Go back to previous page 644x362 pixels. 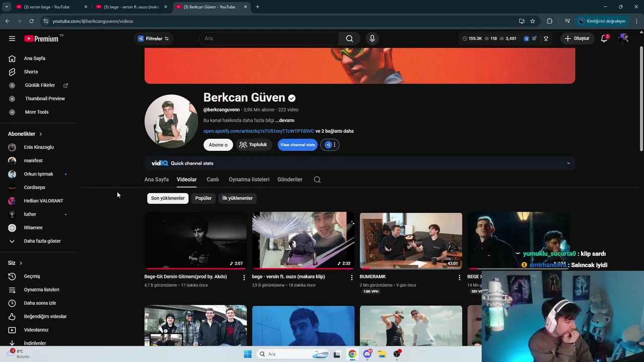(x=7, y=21)
